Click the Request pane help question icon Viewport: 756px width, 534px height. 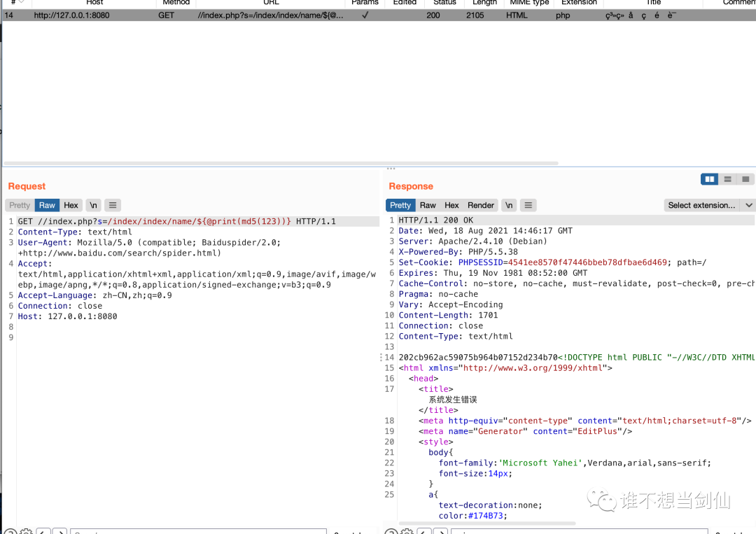coord(10,531)
